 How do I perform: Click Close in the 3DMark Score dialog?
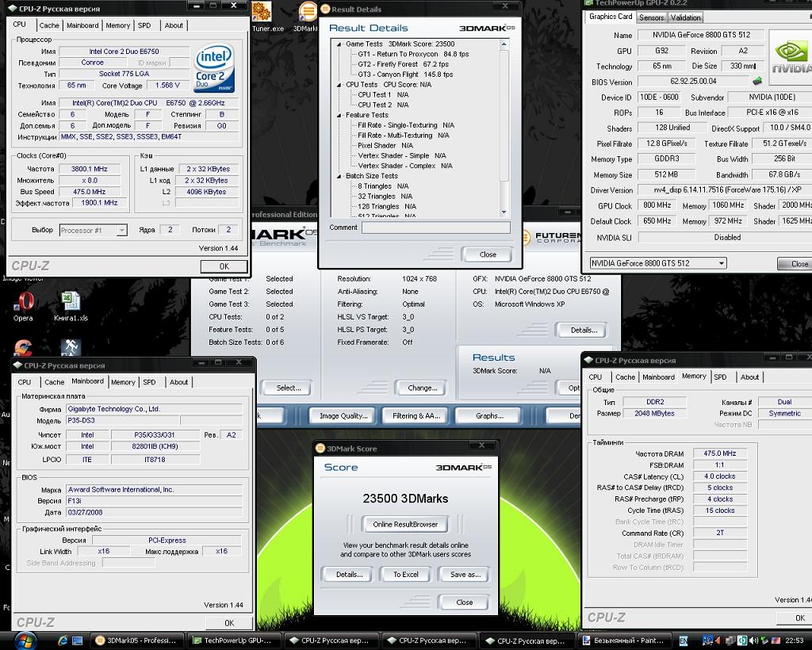pyautogui.click(x=464, y=602)
